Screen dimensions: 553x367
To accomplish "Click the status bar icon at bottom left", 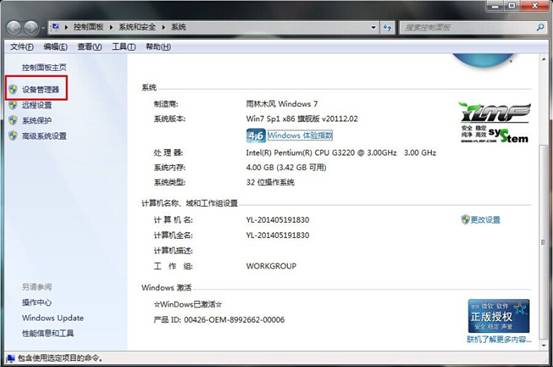I will coord(11,358).
